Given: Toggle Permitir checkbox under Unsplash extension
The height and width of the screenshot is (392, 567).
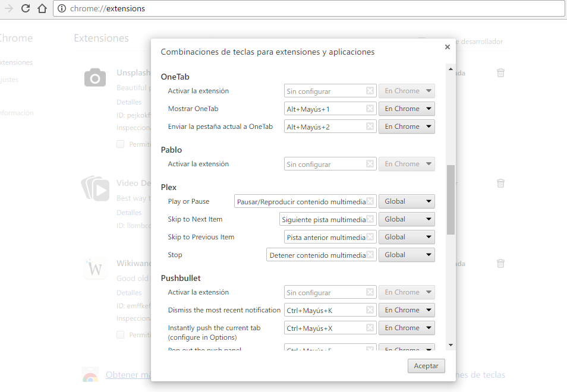Looking at the screenshot, I should 121,144.
